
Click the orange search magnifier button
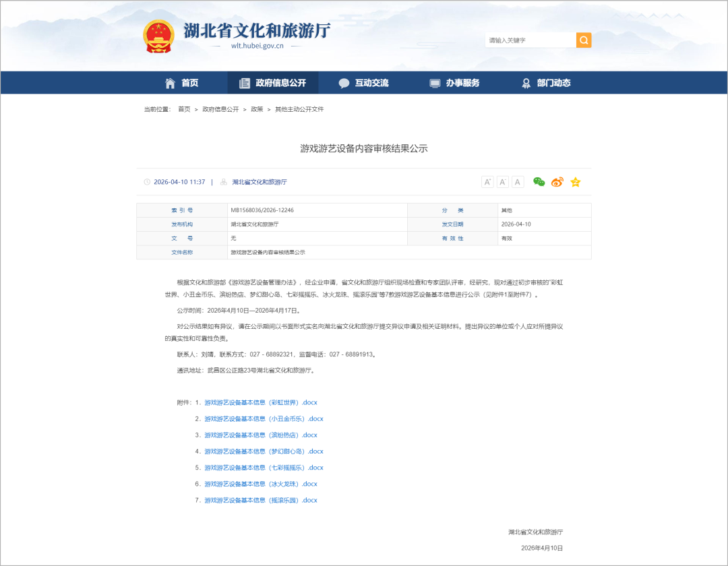point(584,40)
